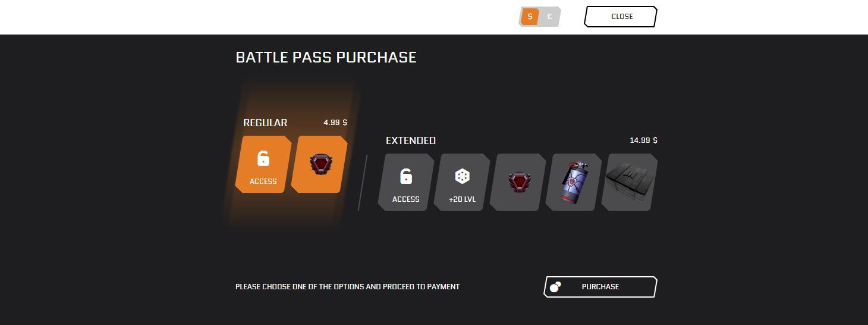Click the ACCESS label in Regular tile
868x325 pixels.
263,182
